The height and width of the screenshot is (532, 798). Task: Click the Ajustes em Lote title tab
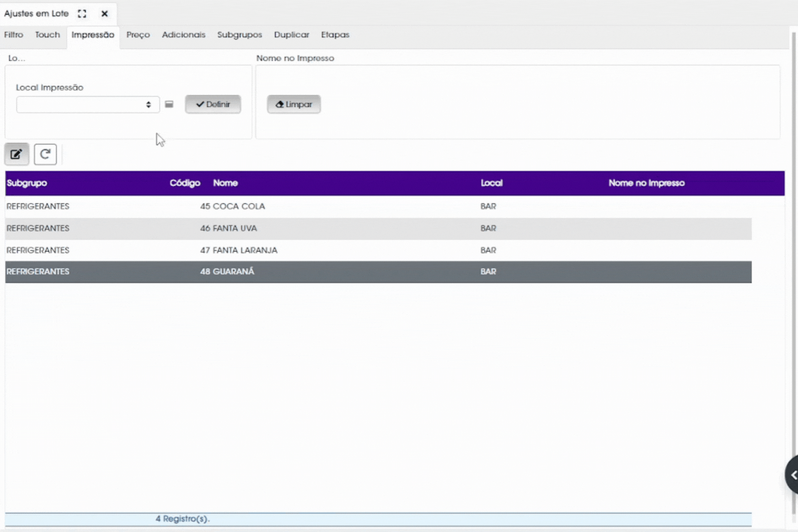pyautogui.click(x=37, y=14)
